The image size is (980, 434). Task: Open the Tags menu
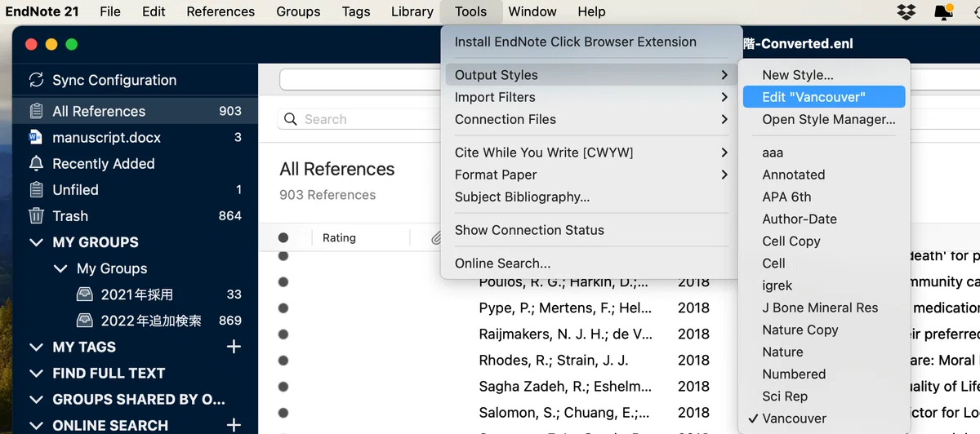tap(355, 11)
